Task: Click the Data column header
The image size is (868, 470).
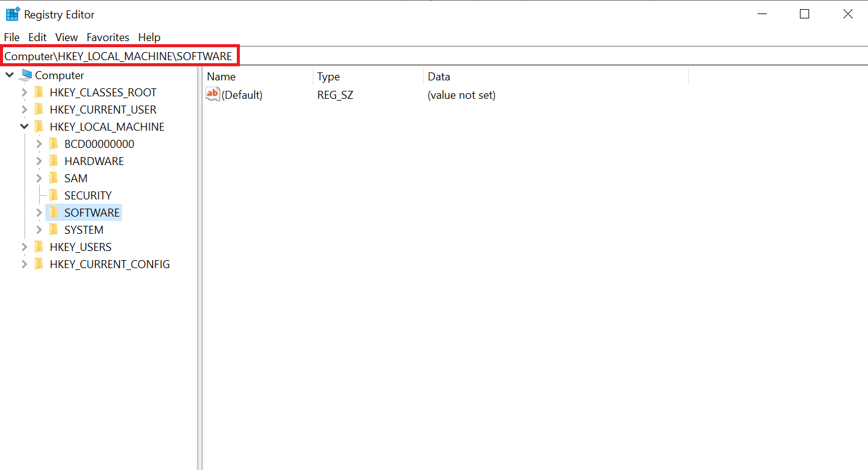Action: (x=556, y=77)
